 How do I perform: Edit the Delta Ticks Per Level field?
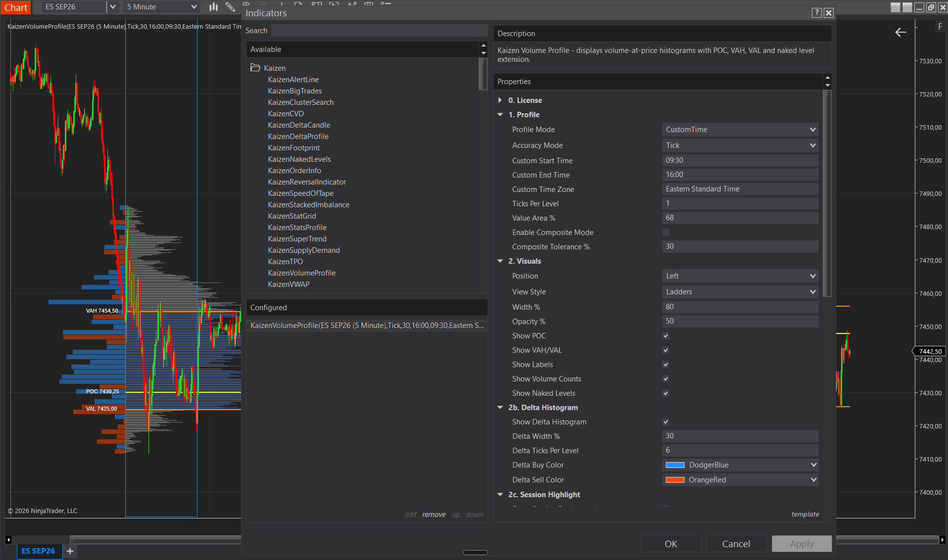coord(740,450)
